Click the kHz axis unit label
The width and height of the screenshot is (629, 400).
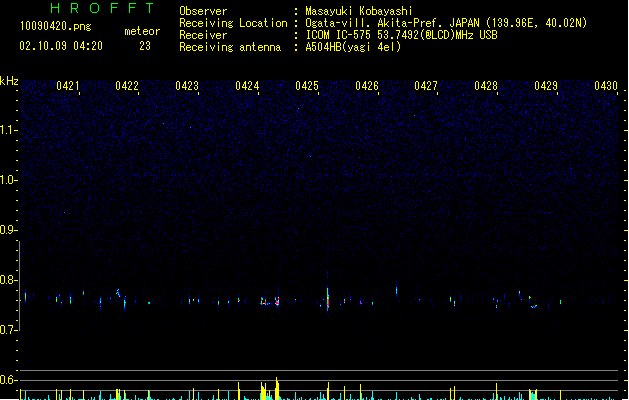(9, 81)
